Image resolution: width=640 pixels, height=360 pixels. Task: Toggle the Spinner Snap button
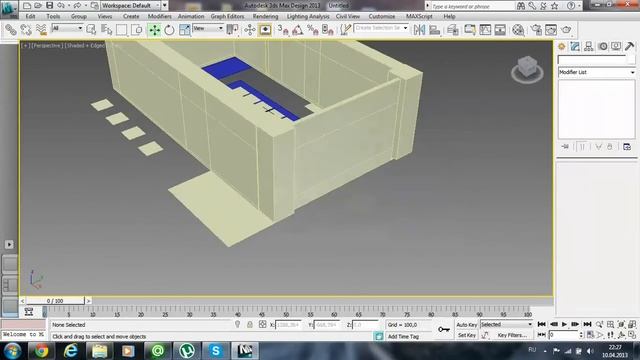328,29
